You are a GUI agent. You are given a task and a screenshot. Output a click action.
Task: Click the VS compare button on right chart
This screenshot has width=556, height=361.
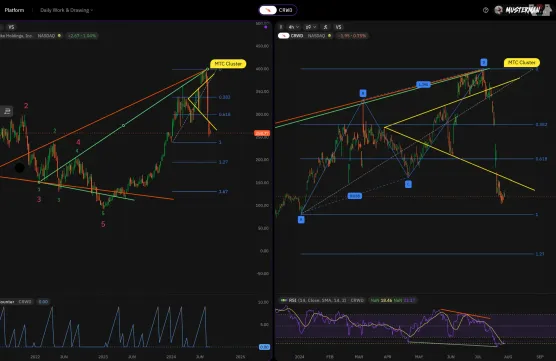point(338,27)
